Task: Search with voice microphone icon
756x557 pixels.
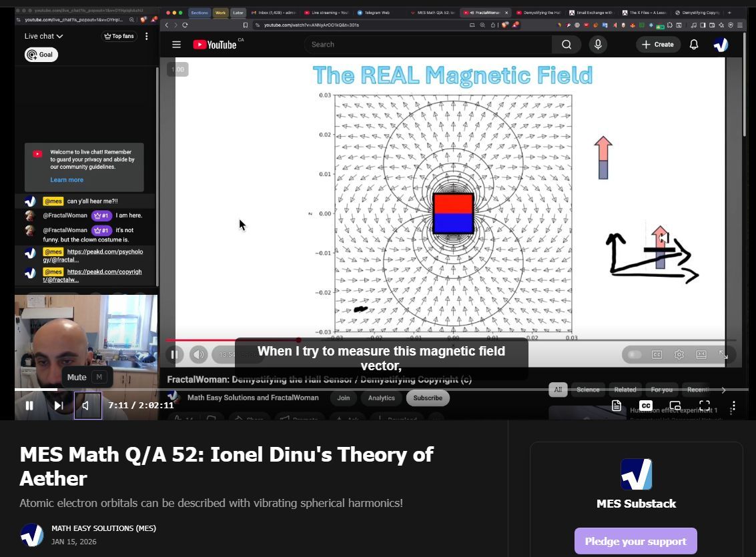Action: [598, 45]
